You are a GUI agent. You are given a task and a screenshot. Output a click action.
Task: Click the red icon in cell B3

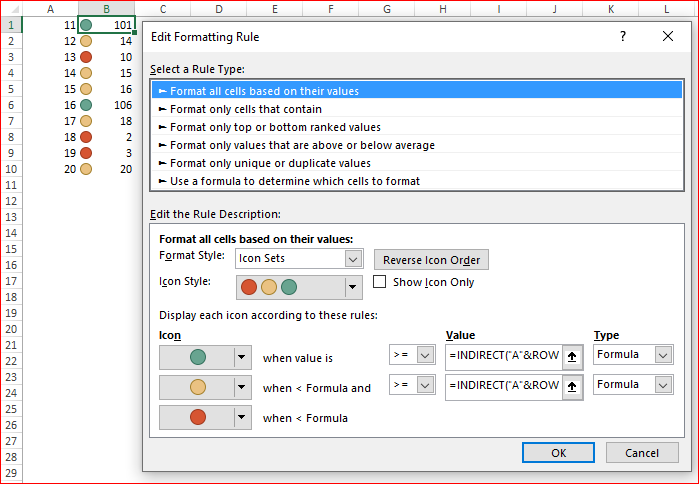(x=86, y=57)
